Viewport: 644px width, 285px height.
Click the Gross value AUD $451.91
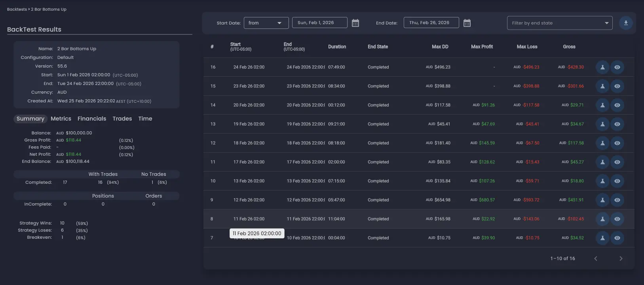pos(572,200)
